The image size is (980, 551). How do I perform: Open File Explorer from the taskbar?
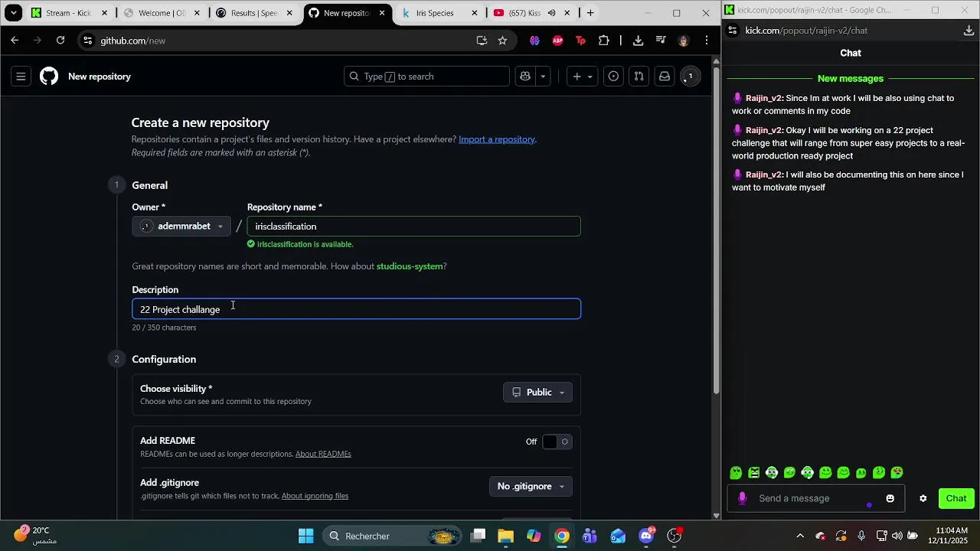coord(505,536)
